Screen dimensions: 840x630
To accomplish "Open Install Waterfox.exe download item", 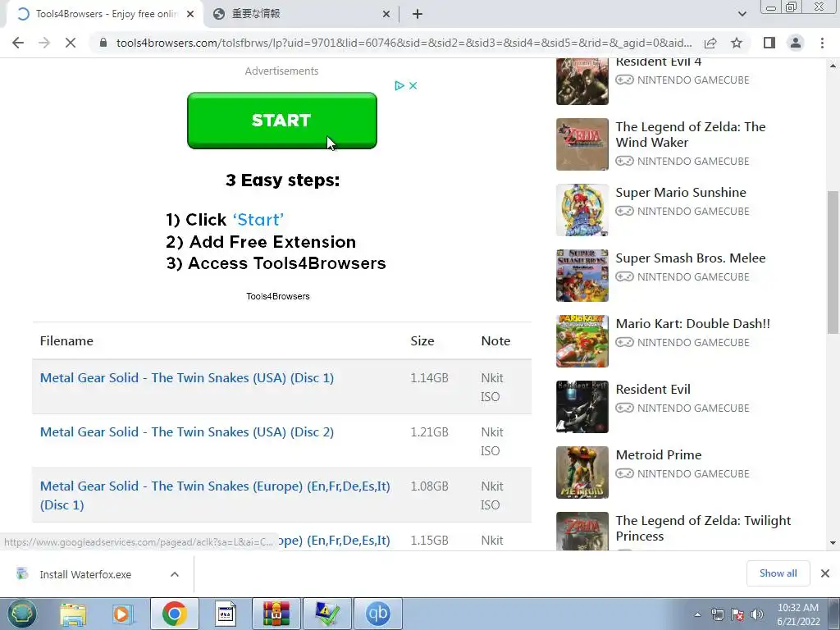I will 85,574.
